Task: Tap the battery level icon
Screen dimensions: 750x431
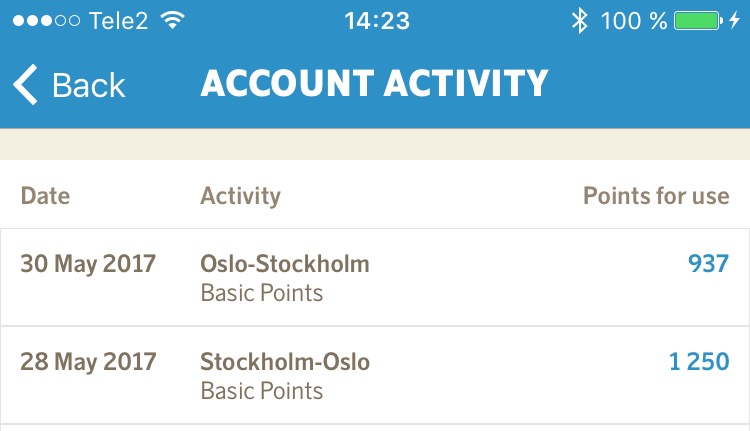Action: [x=698, y=20]
